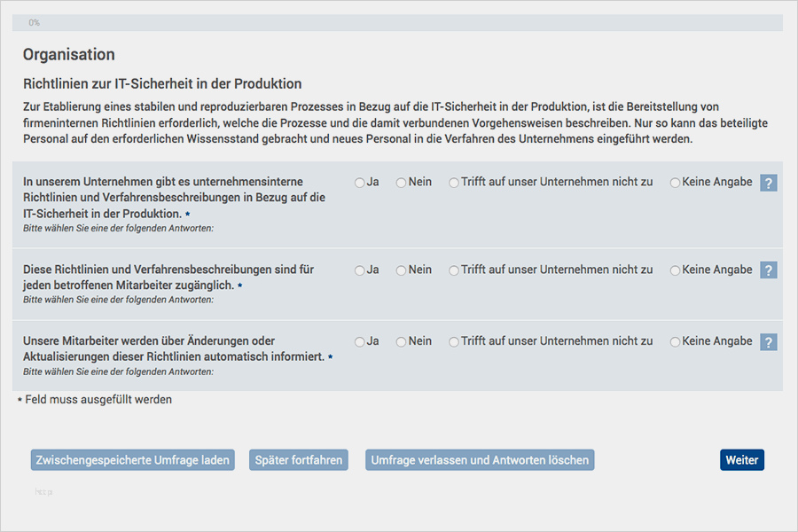Choose 'Nein' for internal guidelines existence question
This screenshot has width=798, height=532.
[x=401, y=183]
